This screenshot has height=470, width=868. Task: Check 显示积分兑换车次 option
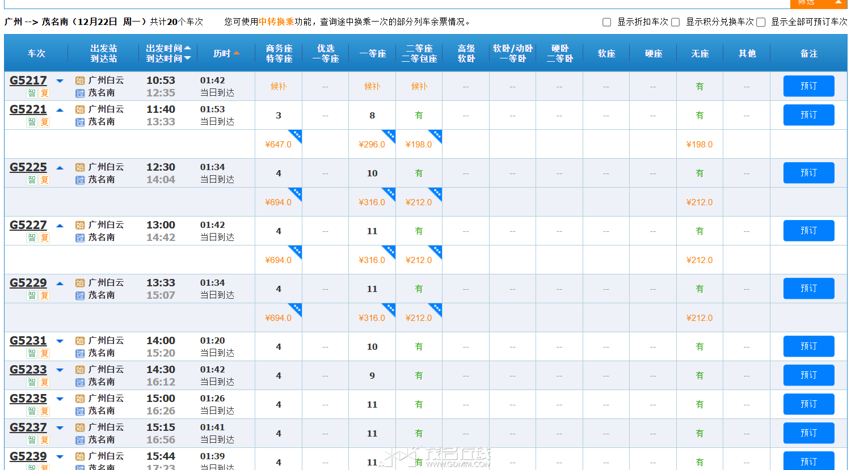(675, 22)
